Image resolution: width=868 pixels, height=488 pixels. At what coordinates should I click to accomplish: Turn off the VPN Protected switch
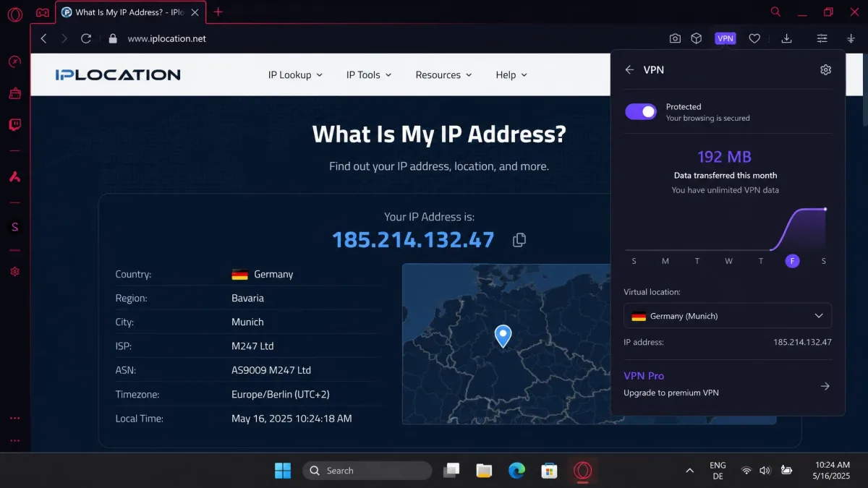coord(641,111)
